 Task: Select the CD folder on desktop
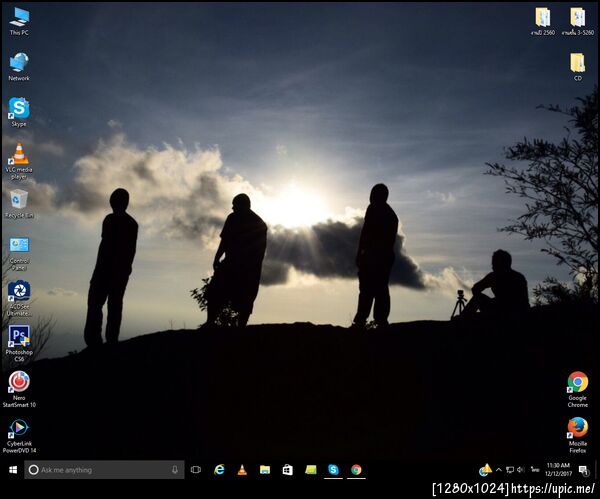click(x=577, y=67)
